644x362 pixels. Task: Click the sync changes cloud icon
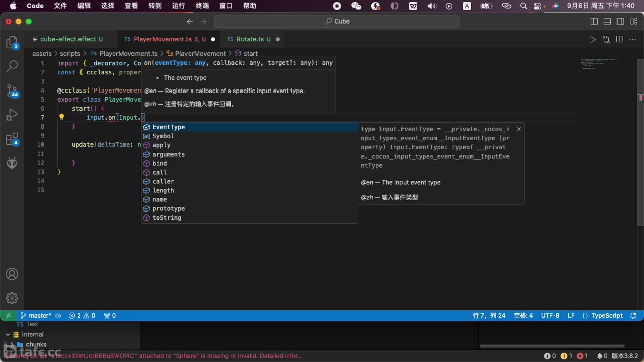(58, 316)
